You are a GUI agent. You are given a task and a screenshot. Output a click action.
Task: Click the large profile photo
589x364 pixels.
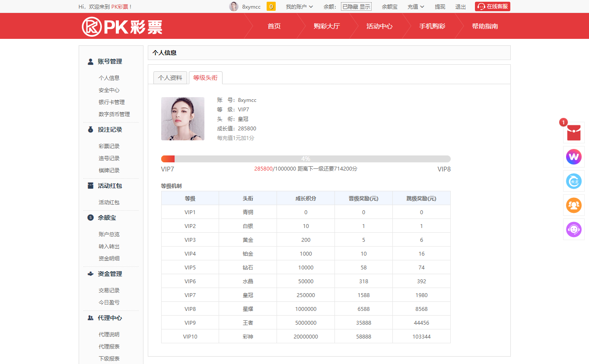point(183,119)
